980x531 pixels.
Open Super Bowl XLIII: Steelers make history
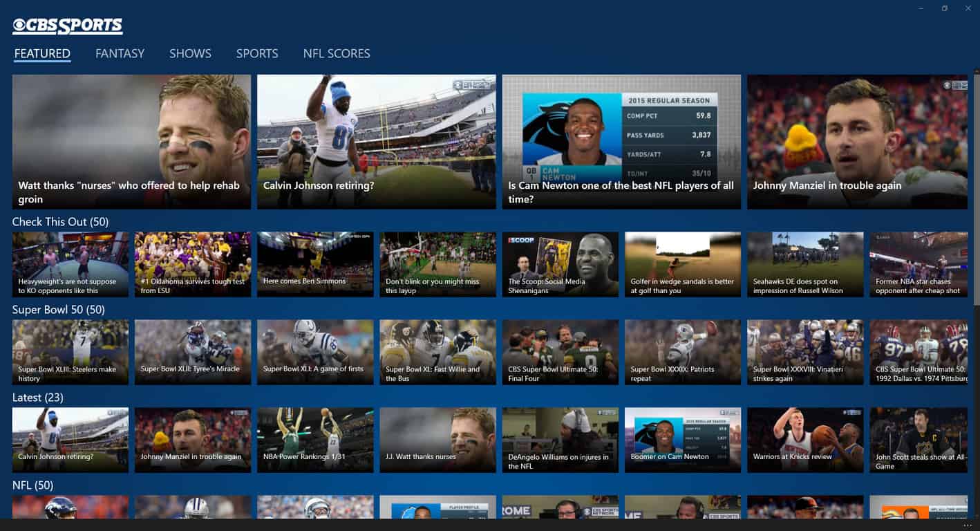point(70,352)
